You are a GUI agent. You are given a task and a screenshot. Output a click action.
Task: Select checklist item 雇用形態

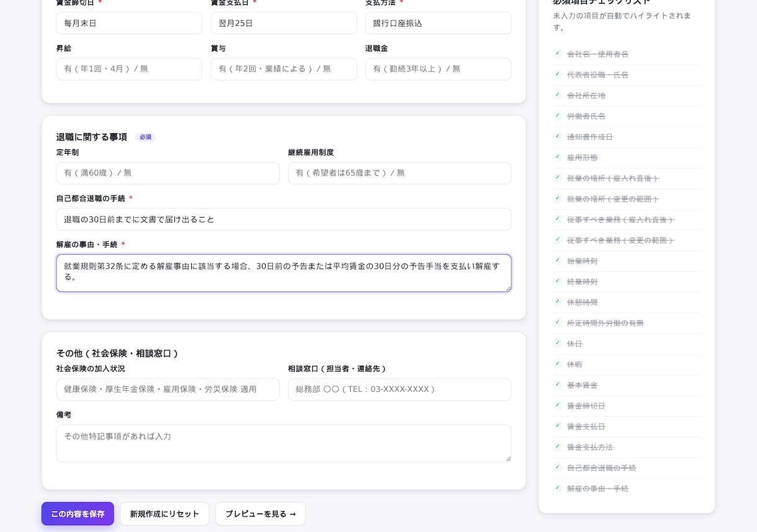[x=627, y=157]
